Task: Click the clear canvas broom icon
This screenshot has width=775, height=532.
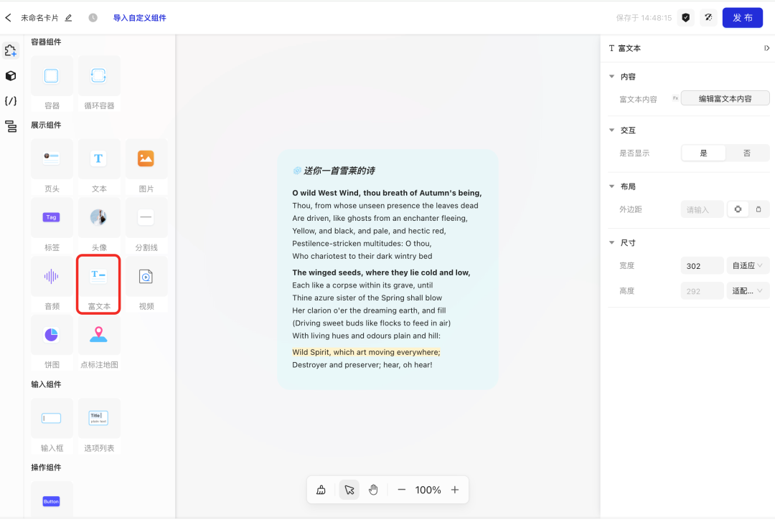Action: (321, 490)
